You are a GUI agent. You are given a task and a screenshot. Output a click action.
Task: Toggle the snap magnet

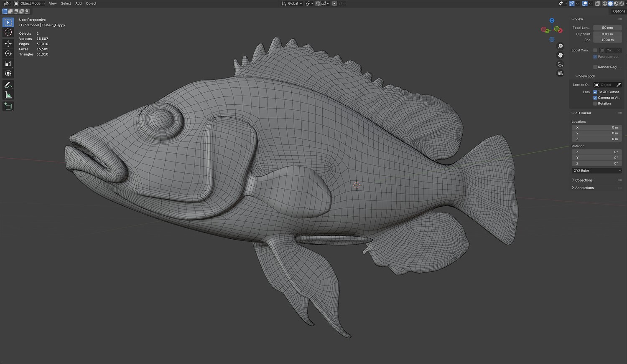318,3
